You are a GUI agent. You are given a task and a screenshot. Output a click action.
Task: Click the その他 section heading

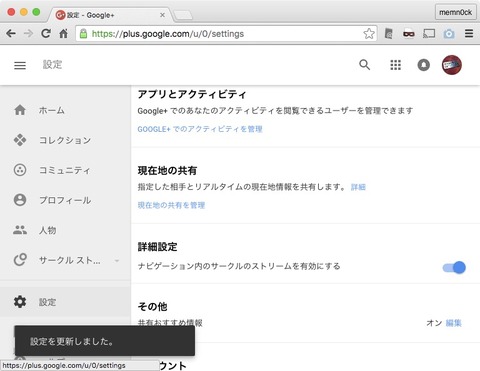click(152, 307)
